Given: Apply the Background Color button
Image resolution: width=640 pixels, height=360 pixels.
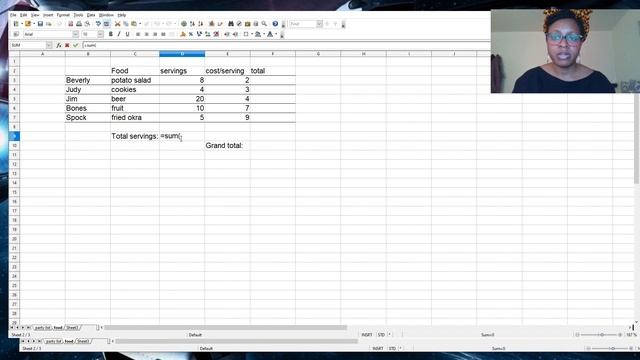Looking at the screenshot, I should point(258,34).
